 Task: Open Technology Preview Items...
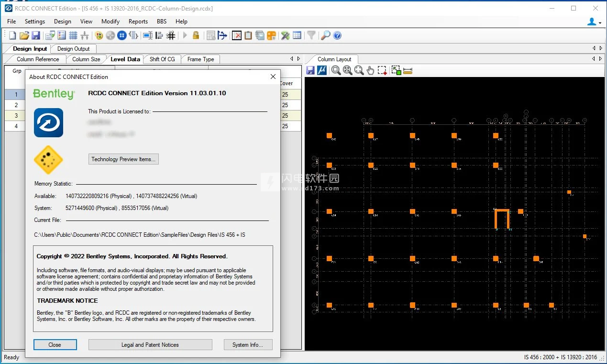pyautogui.click(x=123, y=159)
